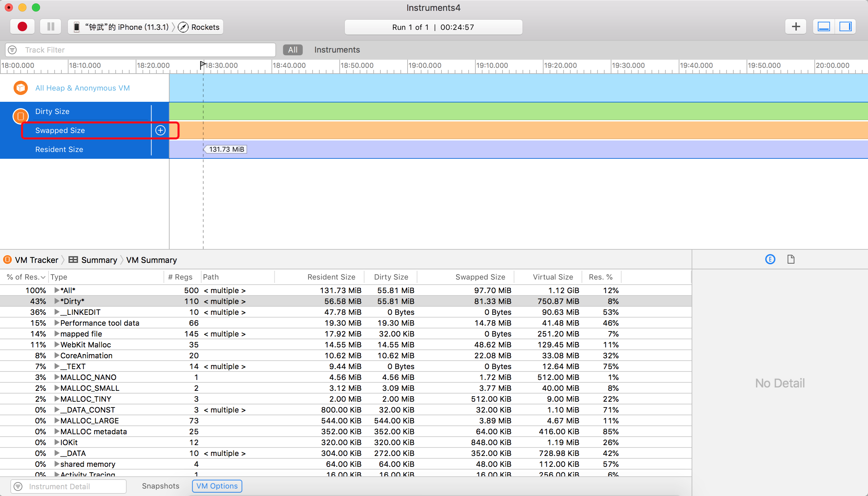
Task: Click the Snapshots button
Action: point(160,486)
